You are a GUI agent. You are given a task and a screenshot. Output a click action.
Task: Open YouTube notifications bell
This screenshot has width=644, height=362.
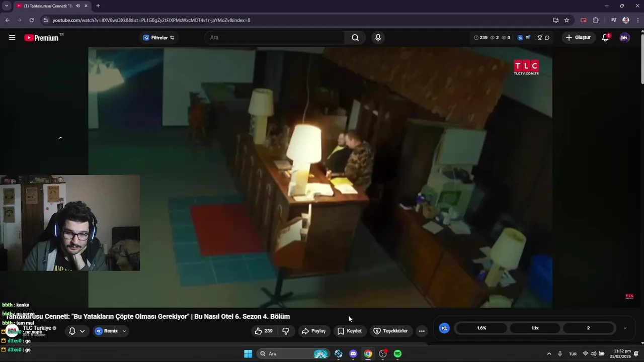coord(606,38)
